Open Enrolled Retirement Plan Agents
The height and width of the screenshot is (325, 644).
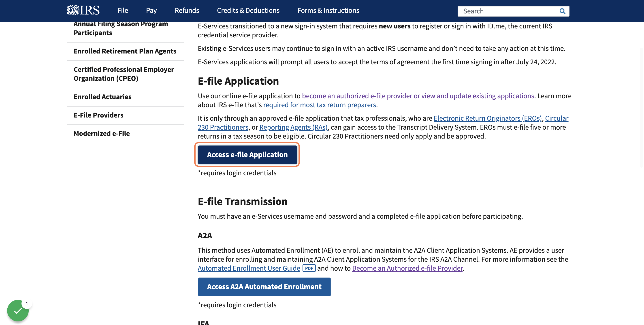pyautogui.click(x=125, y=51)
